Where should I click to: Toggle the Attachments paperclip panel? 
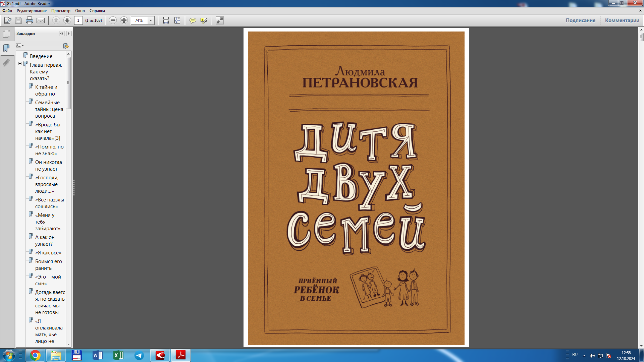tap(6, 63)
